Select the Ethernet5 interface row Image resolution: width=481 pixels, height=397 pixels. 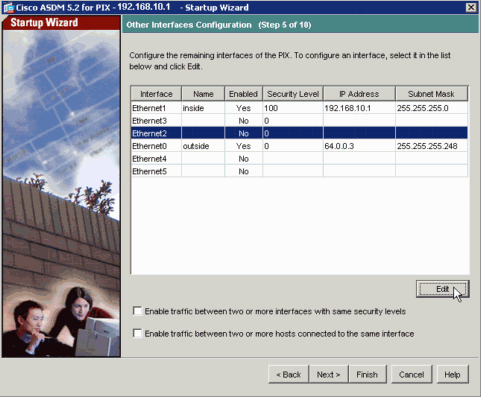299,171
